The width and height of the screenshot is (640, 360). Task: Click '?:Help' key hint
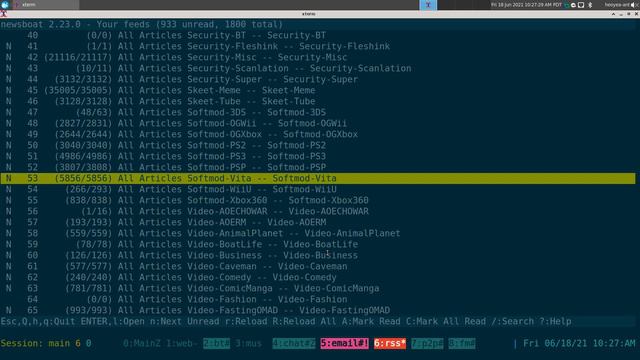(x=555, y=322)
